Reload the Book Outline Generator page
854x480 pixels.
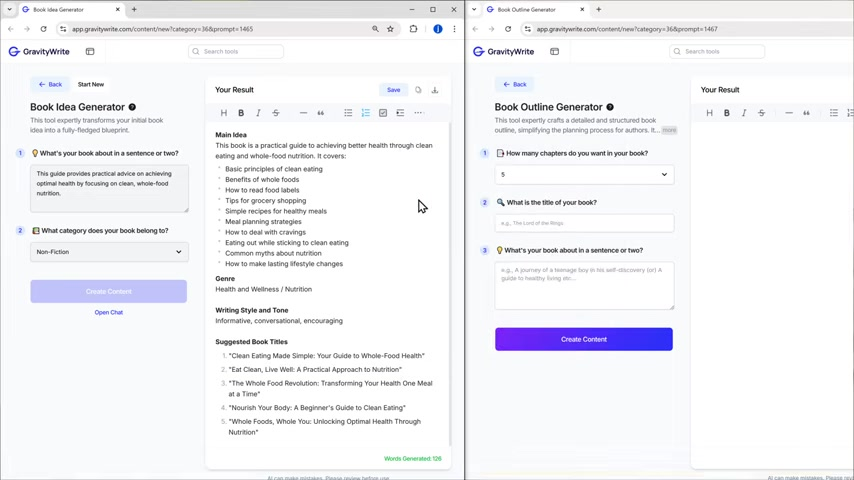click(508, 29)
